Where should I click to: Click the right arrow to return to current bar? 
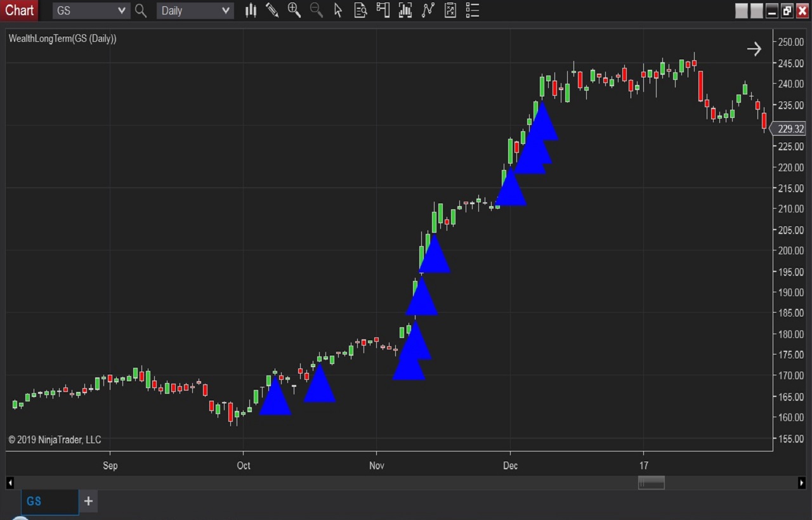pyautogui.click(x=754, y=49)
